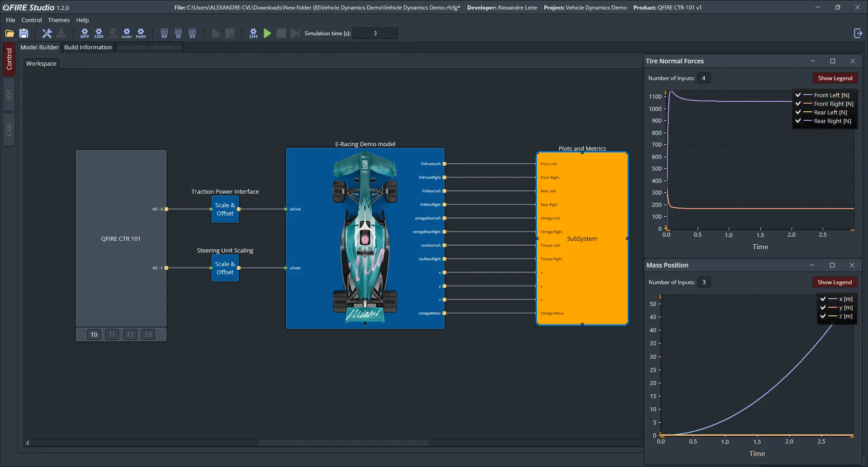
Task: Click the workspace horizontal scrollbar thumb
Action: point(344,443)
